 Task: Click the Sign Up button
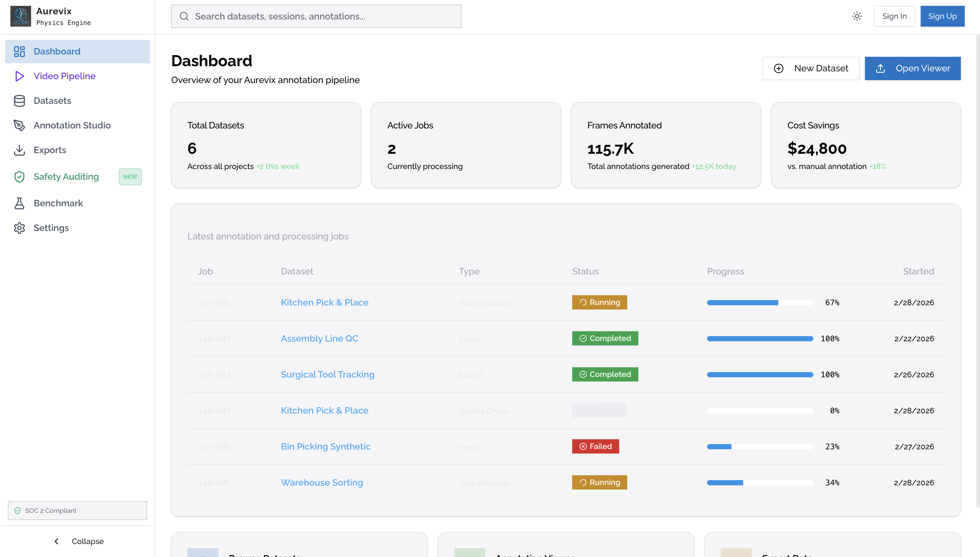(942, 17)
